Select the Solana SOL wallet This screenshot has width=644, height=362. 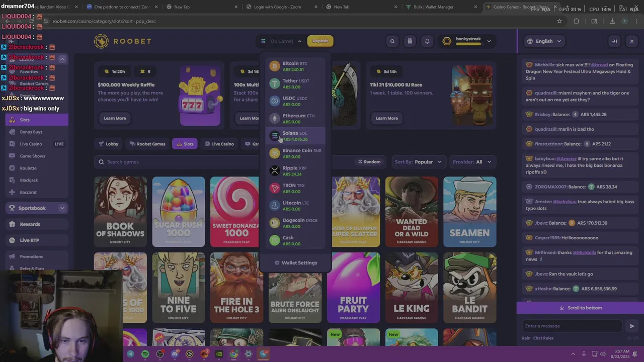pos(295,136)
